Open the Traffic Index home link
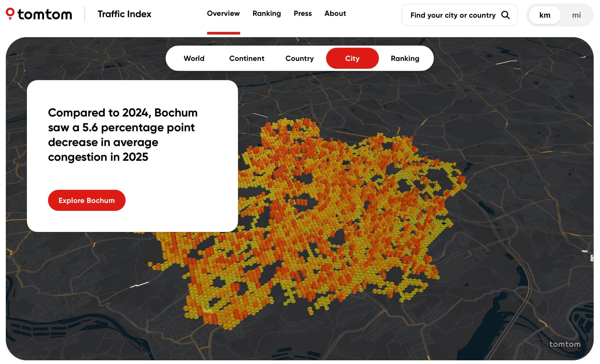 (x=124, y=14)
